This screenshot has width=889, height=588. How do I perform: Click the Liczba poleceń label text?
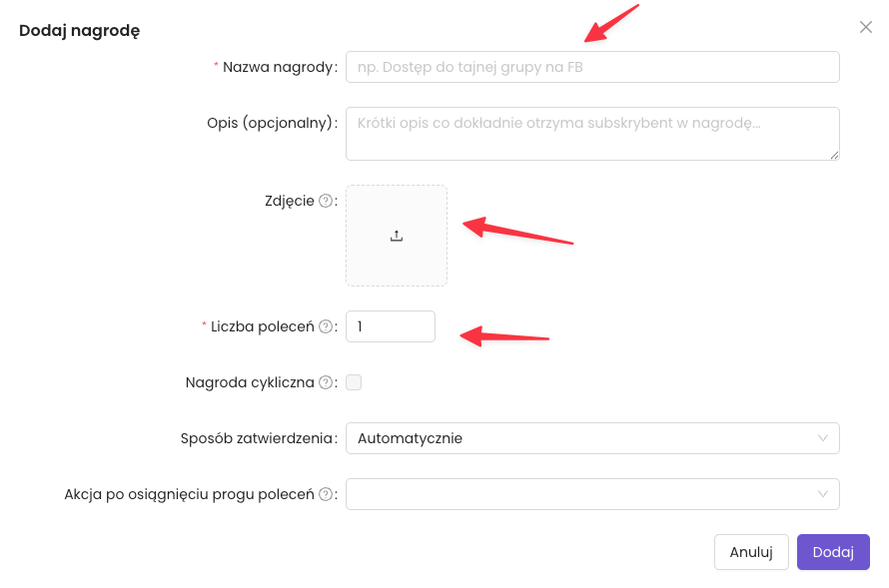pyautogui.click(x=262, y=326)
